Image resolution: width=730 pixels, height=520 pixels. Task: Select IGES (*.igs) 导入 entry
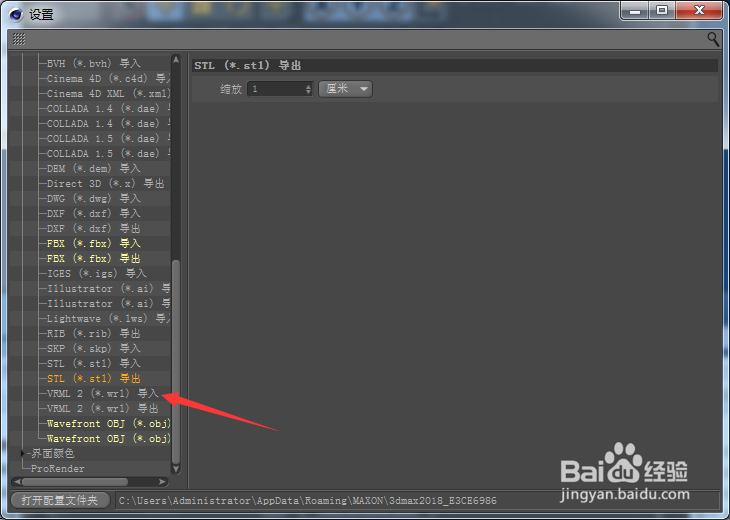[x=96, y=273]
